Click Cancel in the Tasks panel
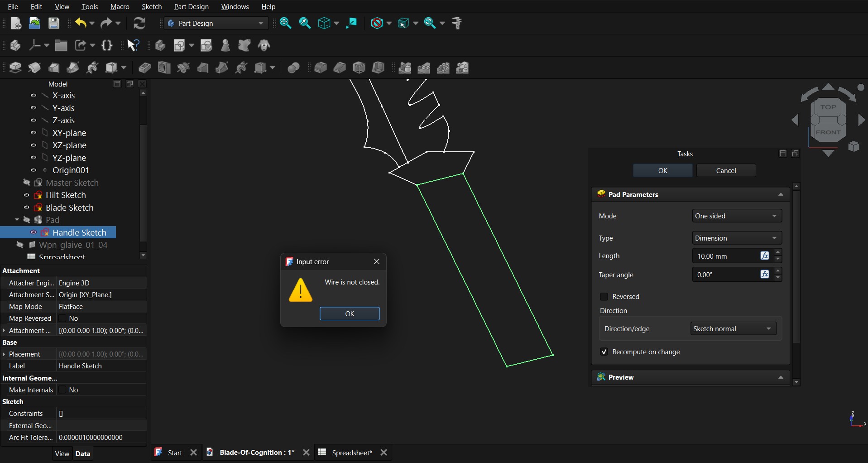The image size is (868, 463). 726,171
